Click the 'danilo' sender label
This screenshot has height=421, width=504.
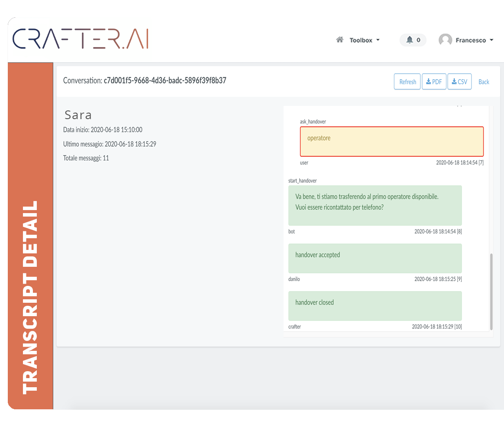[x=294, y=279]
